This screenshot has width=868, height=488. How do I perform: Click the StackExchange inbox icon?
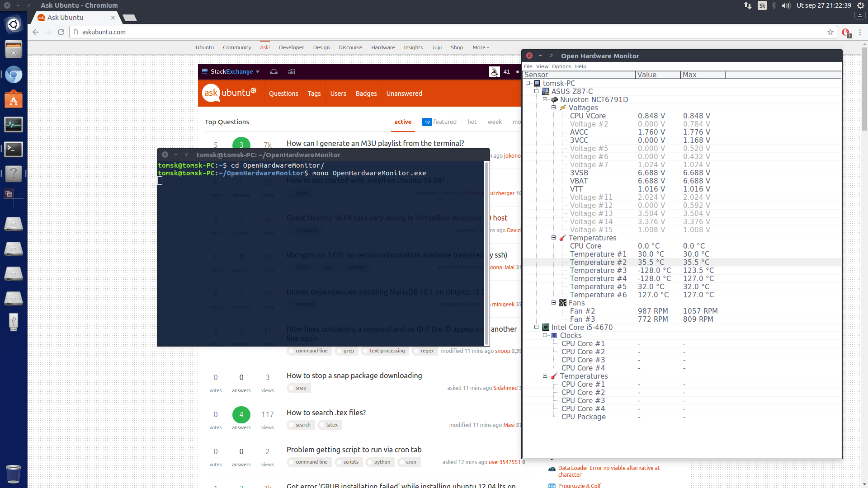(x=274, y=71)
